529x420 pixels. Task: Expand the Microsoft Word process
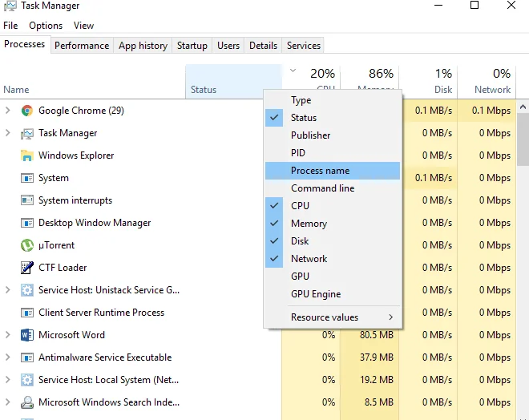[8, 335]
